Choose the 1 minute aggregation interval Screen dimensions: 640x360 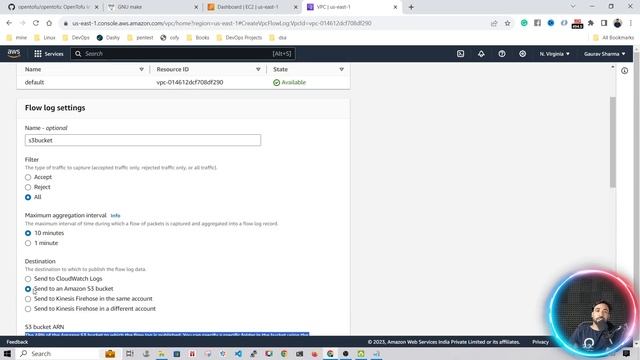[x=28, y=243]
